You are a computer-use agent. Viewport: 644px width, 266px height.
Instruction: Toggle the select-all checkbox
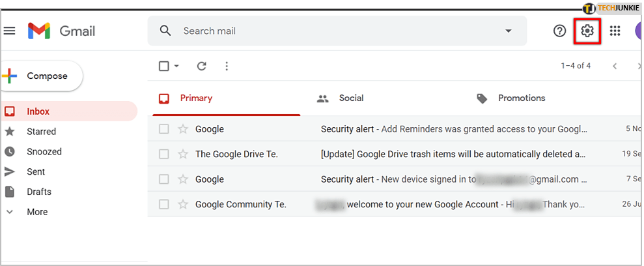coord(164,66)
